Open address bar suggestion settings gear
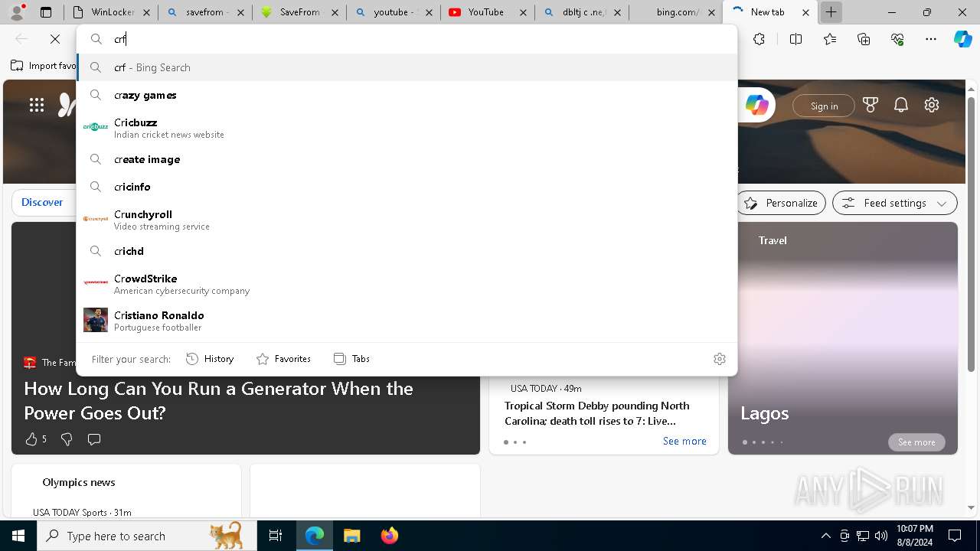The image size is (980, 551). (719, 359)
